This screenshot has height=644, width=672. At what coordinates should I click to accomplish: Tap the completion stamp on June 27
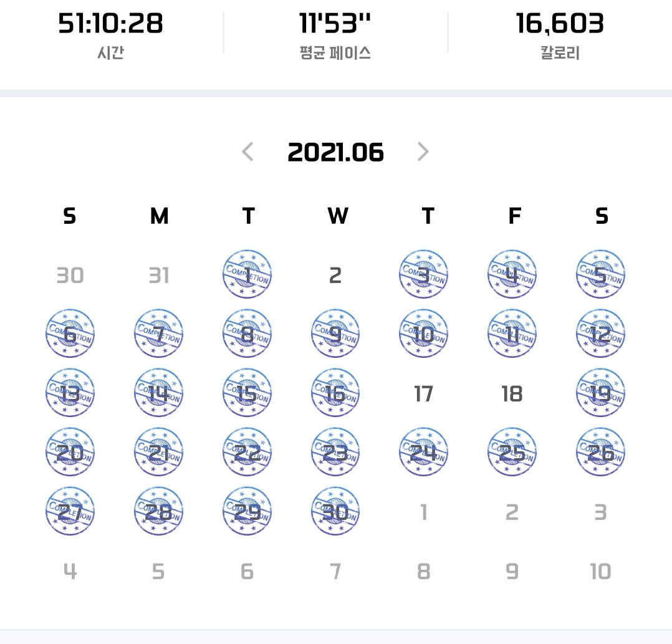tap(70, 511)
